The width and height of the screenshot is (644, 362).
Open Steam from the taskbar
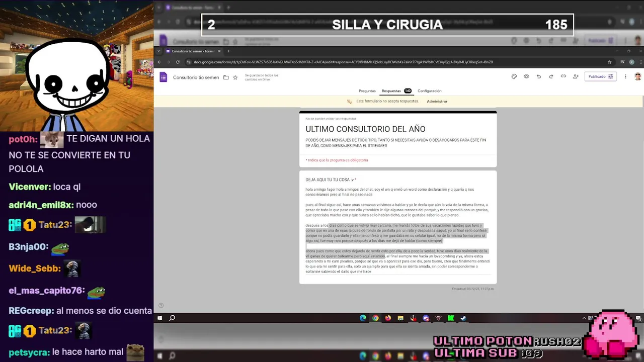tap(463, 318)
